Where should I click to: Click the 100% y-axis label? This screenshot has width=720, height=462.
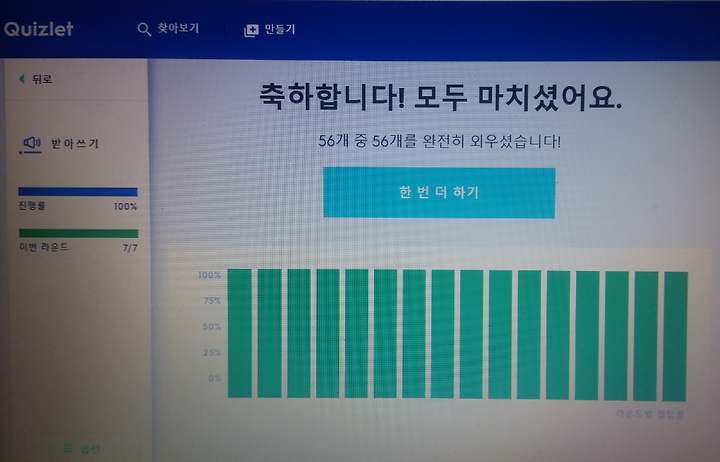point(209,275)
